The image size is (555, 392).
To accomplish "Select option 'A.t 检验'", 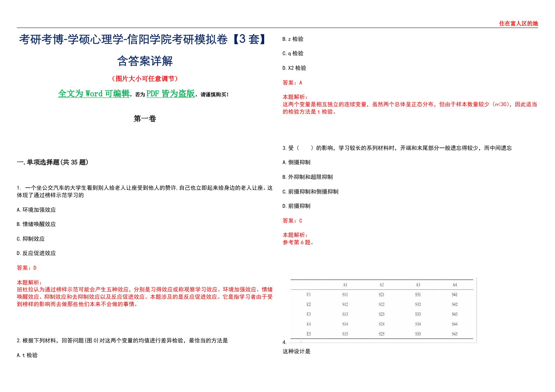I will pos(27,355).
